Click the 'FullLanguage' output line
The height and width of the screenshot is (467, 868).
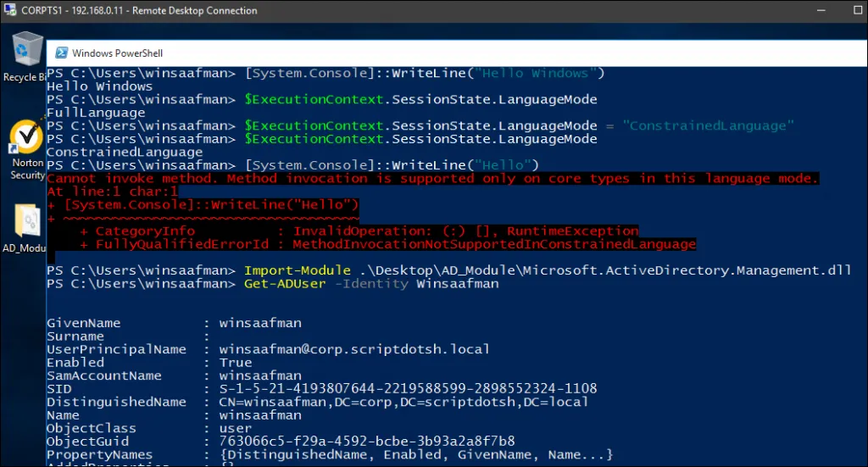96,113
